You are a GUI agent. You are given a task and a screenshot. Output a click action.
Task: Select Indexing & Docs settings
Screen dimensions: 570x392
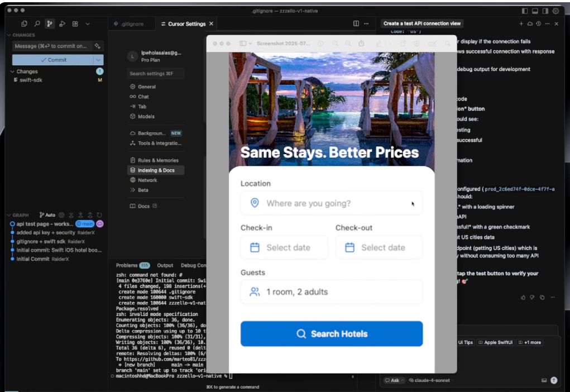pos(156,170)
